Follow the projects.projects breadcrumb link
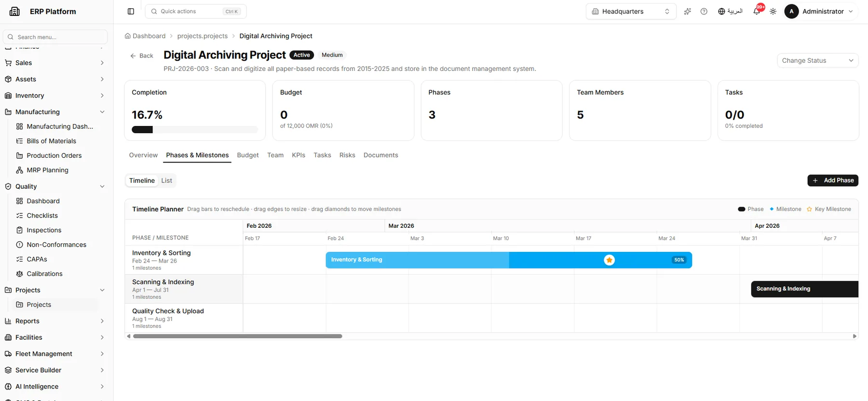The height and width of the screenshot is (401, 868). [x=203, y=36]
